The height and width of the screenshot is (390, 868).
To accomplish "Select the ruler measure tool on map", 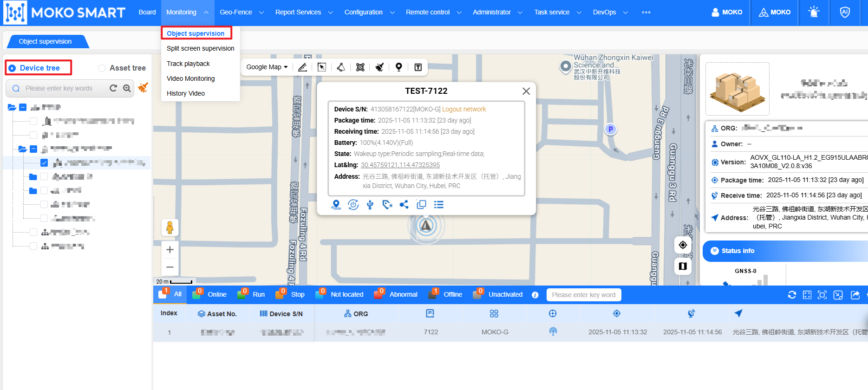I will [302, 67].
